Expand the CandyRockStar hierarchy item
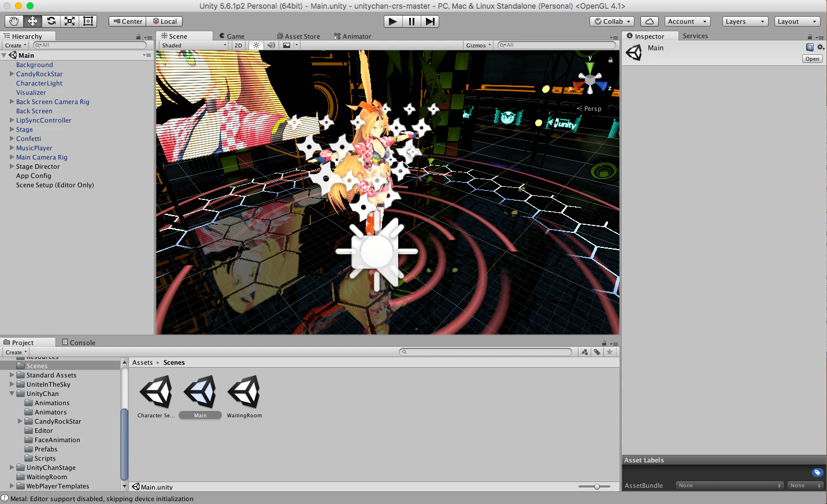827x504 pixels. [12, 74]
